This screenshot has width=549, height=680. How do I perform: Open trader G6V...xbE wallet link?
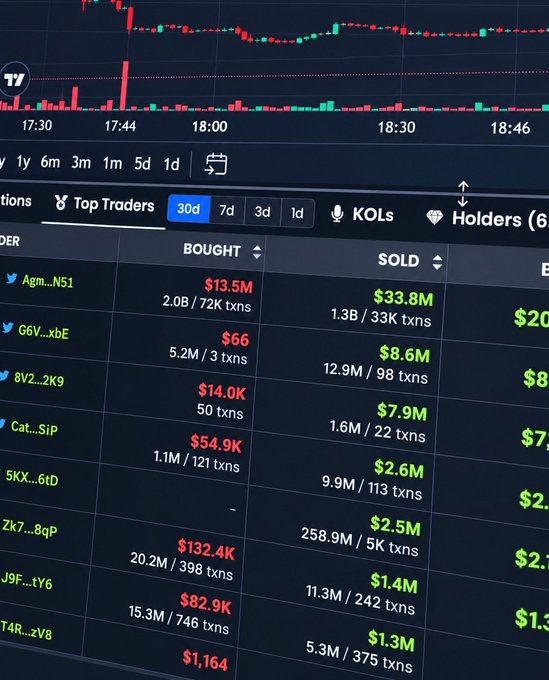pos(43,332)
